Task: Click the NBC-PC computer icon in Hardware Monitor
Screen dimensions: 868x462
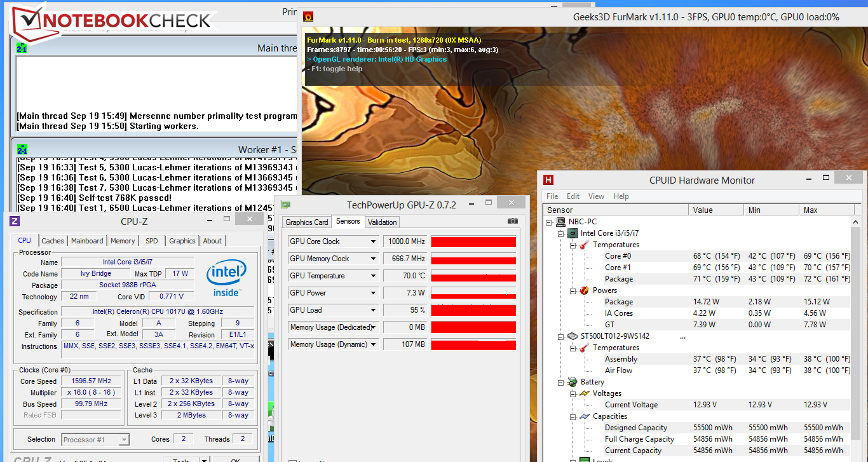Action: tap(561, 222)
